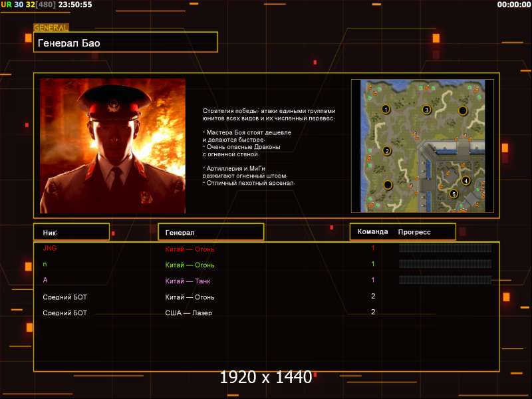Click white Китай — Огонь of the first bot
Viewport: 532px width, 399px height.
[x=190, y=297]
